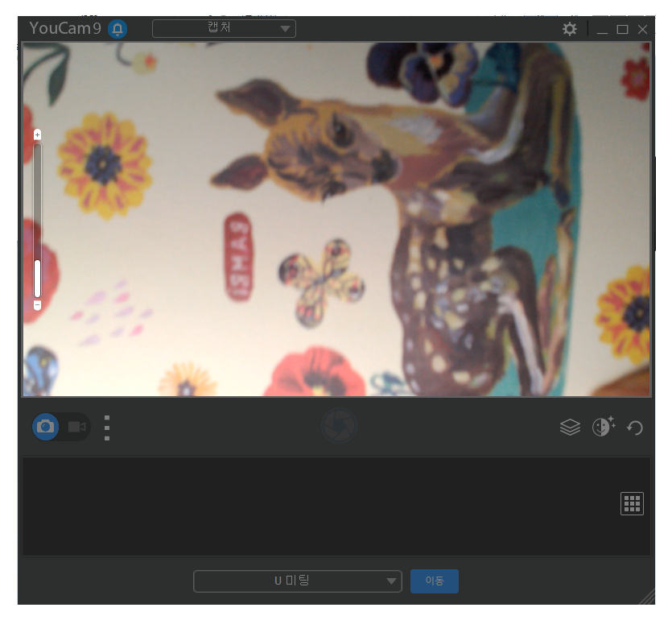Viewport: 672px width, 620px height.
Task: Click the zoom slider handle
Action: click(x=38, y=279)
